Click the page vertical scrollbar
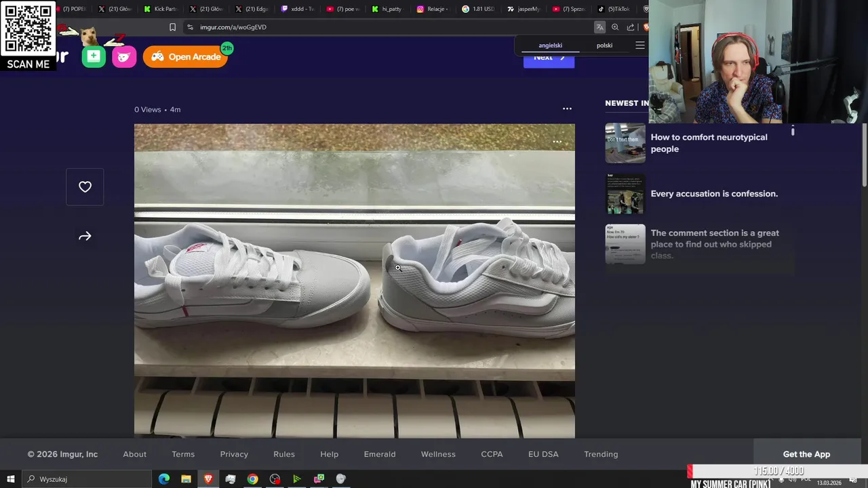This screenshot has width=868, height=488. pos(864,155)
